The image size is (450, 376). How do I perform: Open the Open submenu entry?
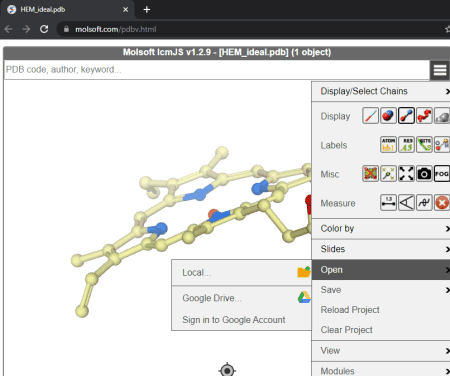click(381, 270)
